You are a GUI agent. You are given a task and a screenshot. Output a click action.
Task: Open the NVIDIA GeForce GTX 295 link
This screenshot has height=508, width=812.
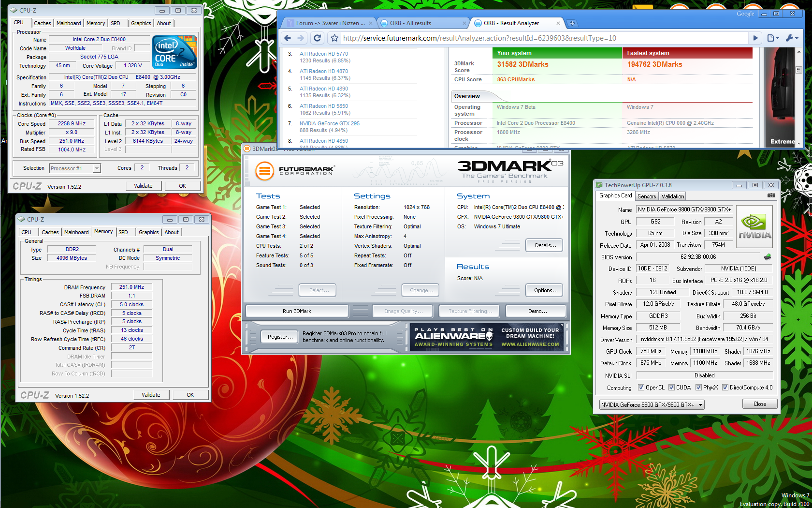[330, 123]
